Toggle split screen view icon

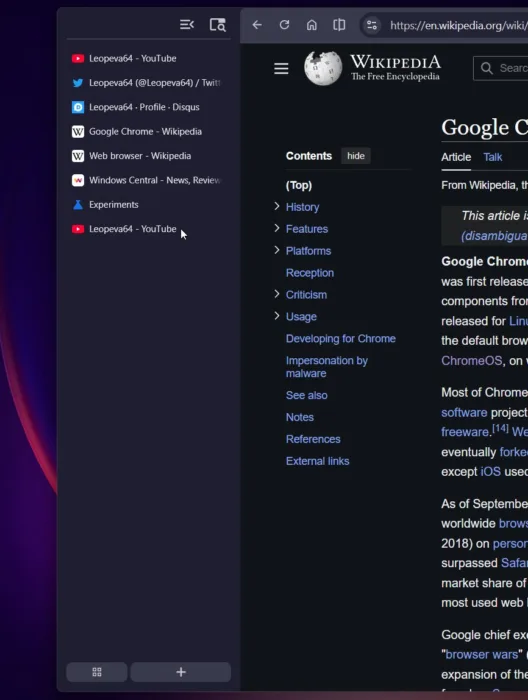pyautogui.click(x=339, y=25)
